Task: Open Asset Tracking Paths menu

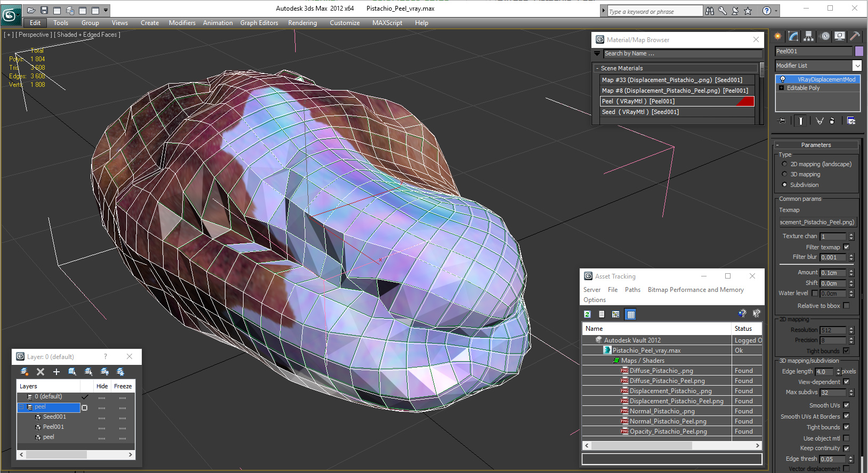Action: tap(632, 290)
